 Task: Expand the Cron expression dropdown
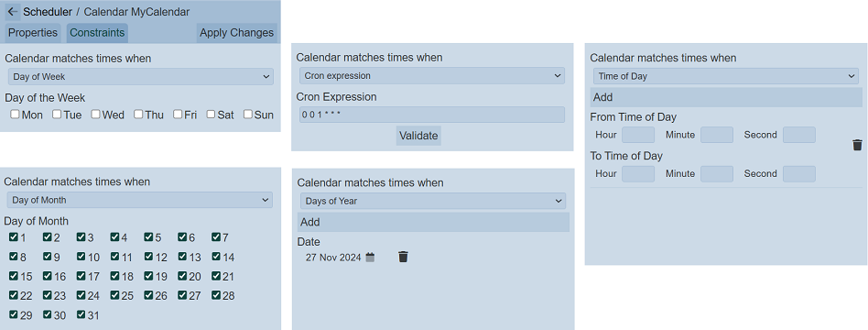click(x=432, y=76)
